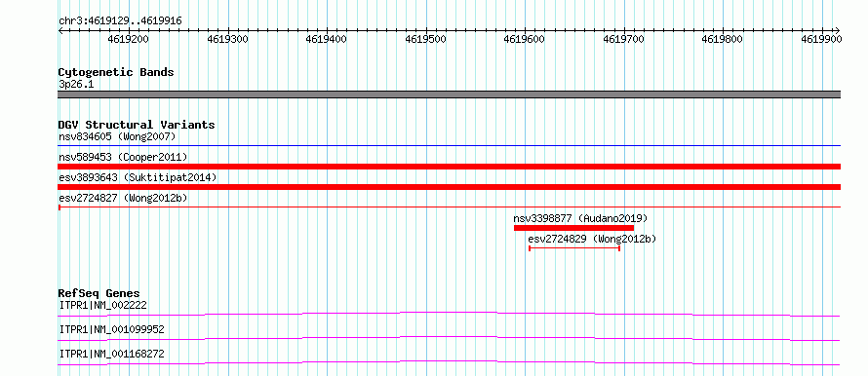Screen dimensions: 868x376
Task: Select the ITPR1|NM_002222 gene label
Action: pos(103,305)
